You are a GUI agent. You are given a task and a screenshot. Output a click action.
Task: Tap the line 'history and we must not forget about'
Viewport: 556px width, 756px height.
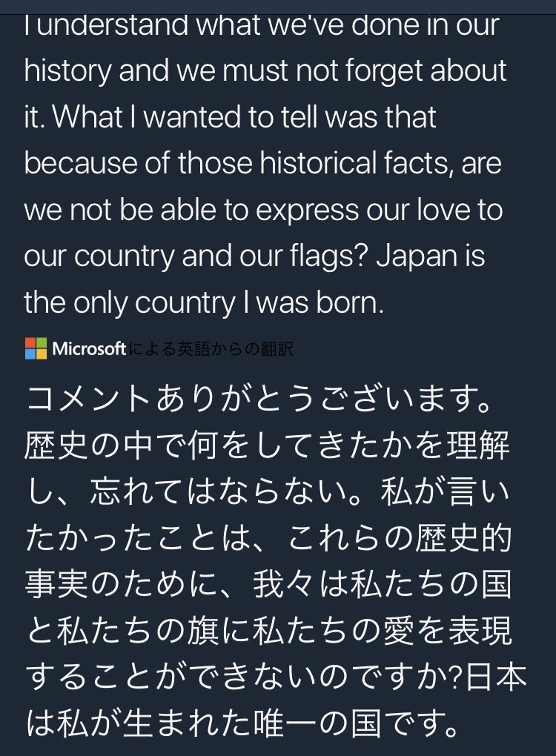point(265,71)
